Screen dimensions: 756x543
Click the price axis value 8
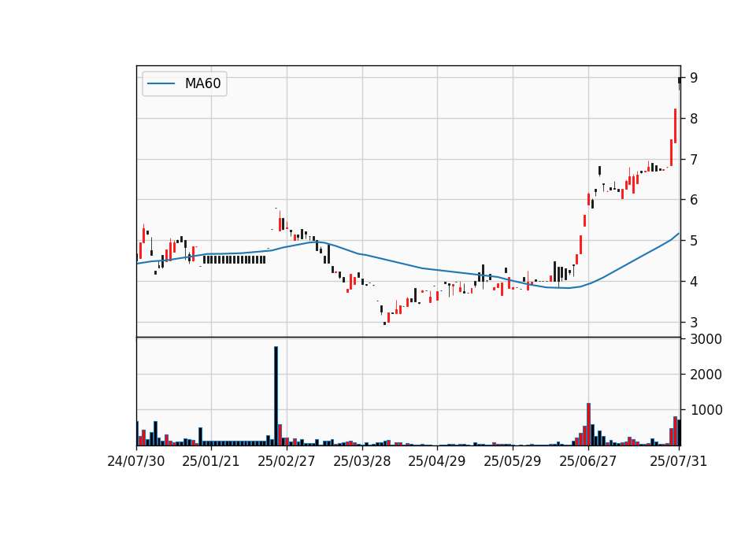point(694,119)
